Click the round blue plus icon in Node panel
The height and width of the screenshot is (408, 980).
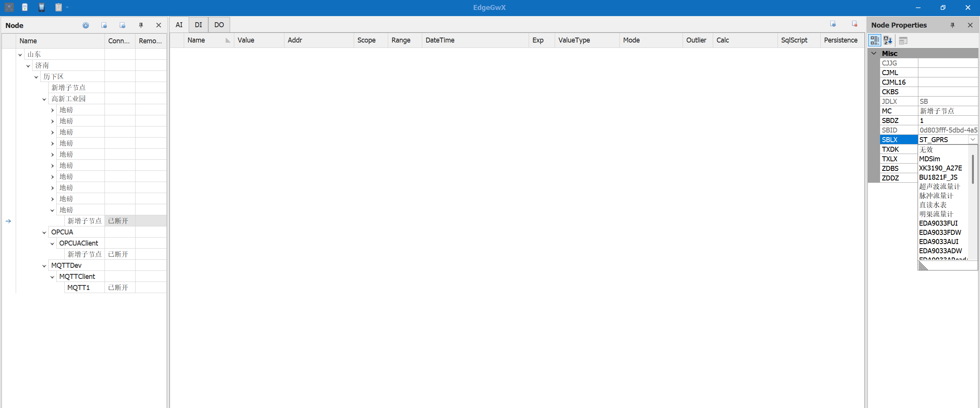pyautogui.click(x=86, y=25)
